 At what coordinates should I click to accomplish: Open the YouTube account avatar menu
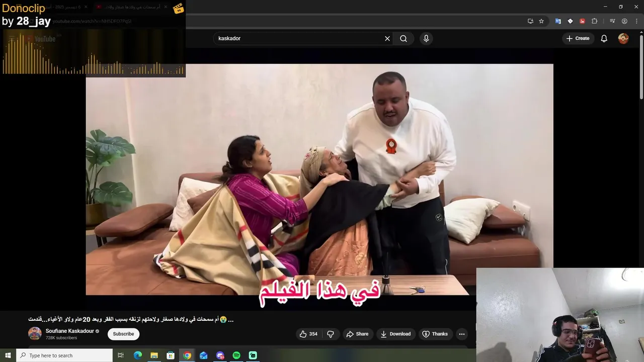(623, 38)
